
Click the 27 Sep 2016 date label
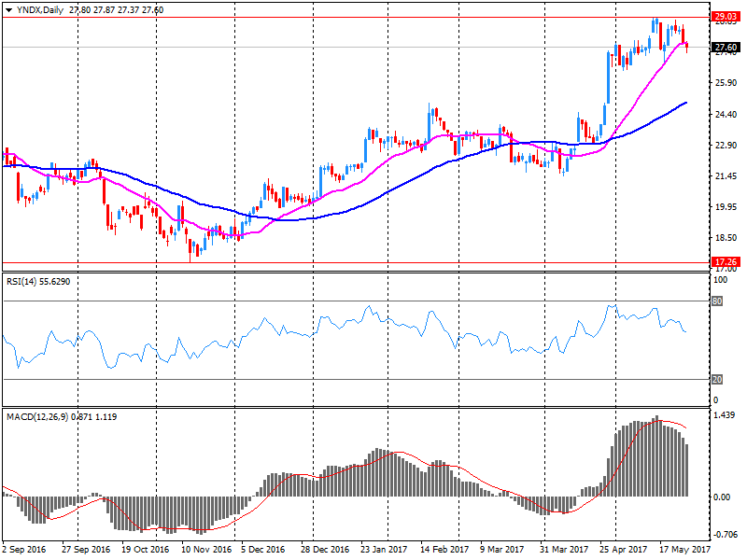[86, 550]
